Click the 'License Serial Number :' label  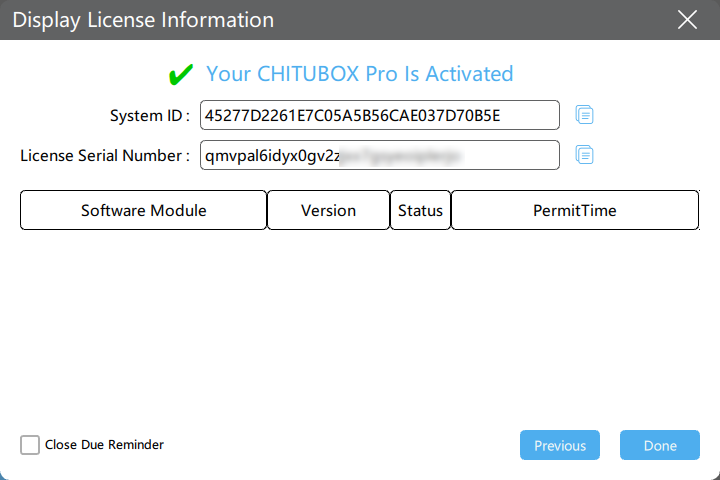point(105,155)
